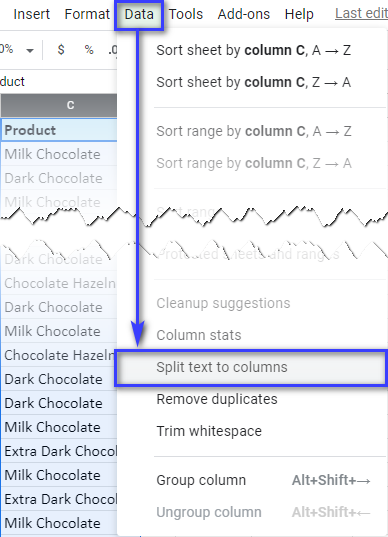Viewport: 388px width, 537px height.
Task: Select Remove duplicates option
Action: click(253, 399)
